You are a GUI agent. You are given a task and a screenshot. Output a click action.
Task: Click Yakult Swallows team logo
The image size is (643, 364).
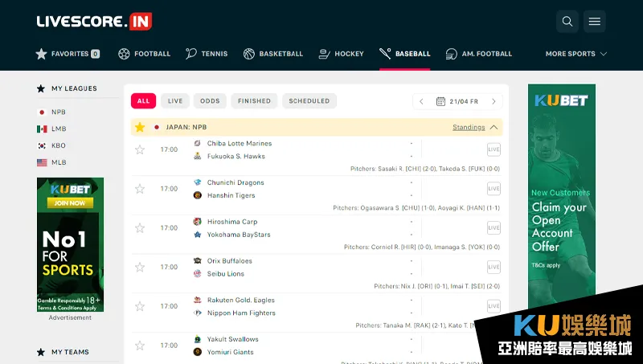(x=197, y=339)
